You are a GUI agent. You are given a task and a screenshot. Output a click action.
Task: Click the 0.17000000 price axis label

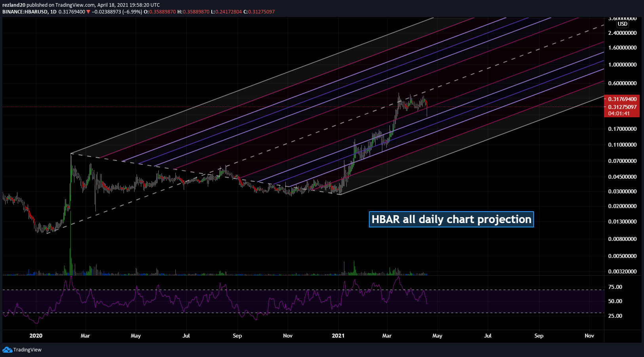(x=622, y=129)
